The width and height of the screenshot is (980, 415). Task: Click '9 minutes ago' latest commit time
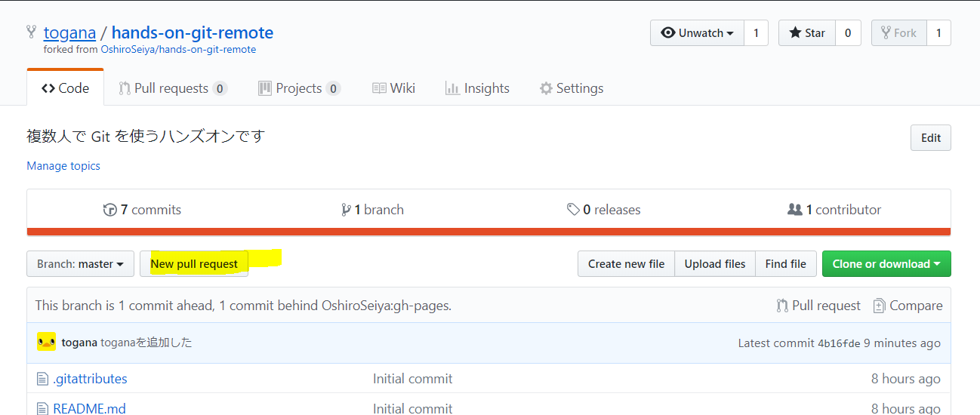902,343
